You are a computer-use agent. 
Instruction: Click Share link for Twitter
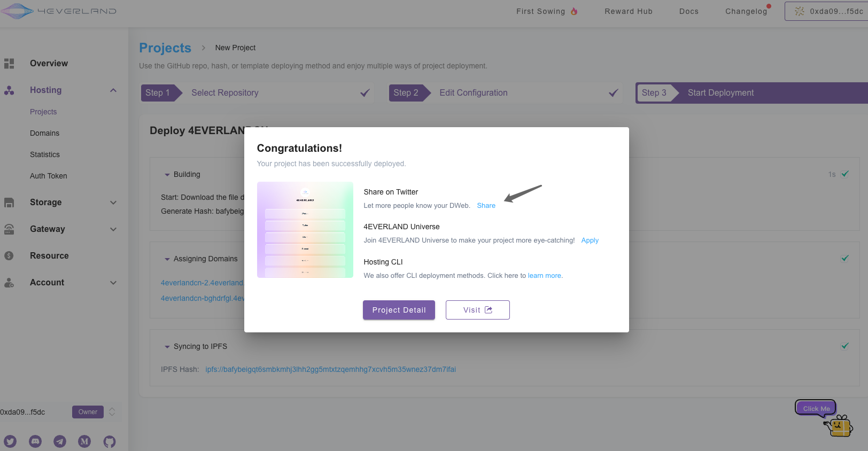pyautogui.click(x=486, y=206)
